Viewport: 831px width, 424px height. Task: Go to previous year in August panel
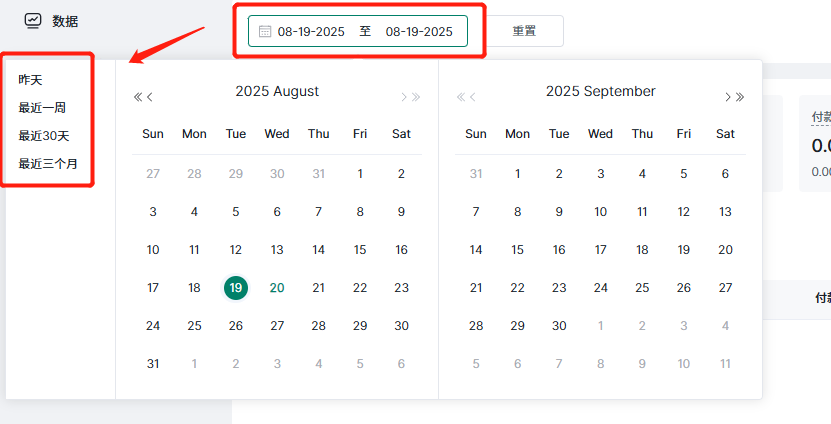tap(138, 97)
